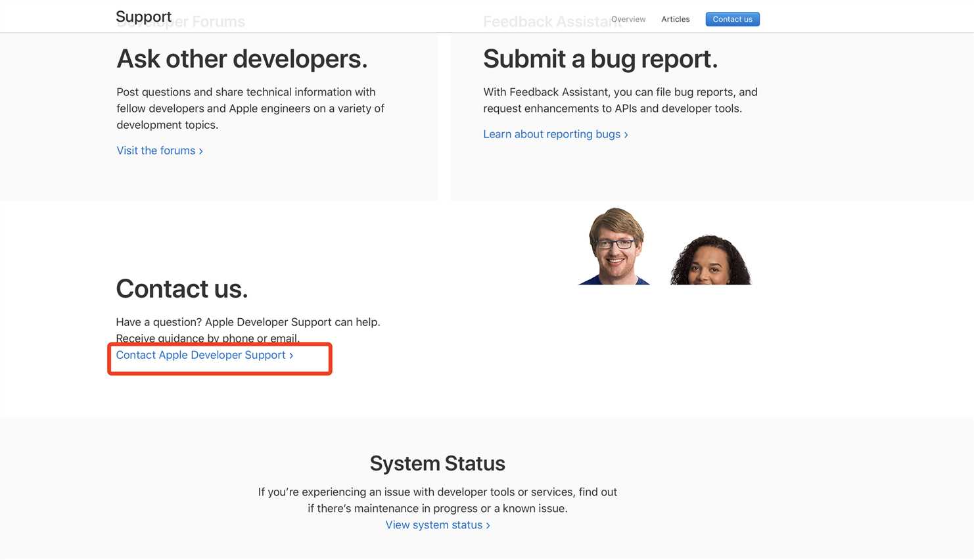Screen dimensions: 974x560
Task: Follow Learn about reporting bugs link
Action: coord(555,134)
